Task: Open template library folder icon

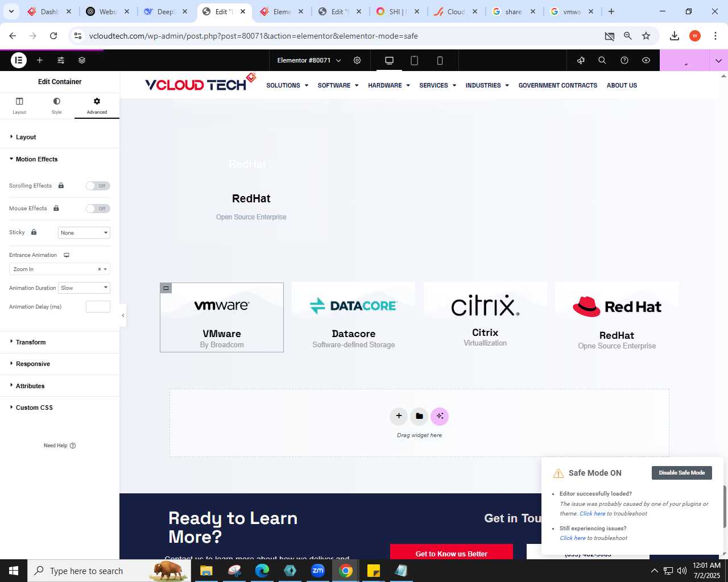Action: click(x=419, y=416)
